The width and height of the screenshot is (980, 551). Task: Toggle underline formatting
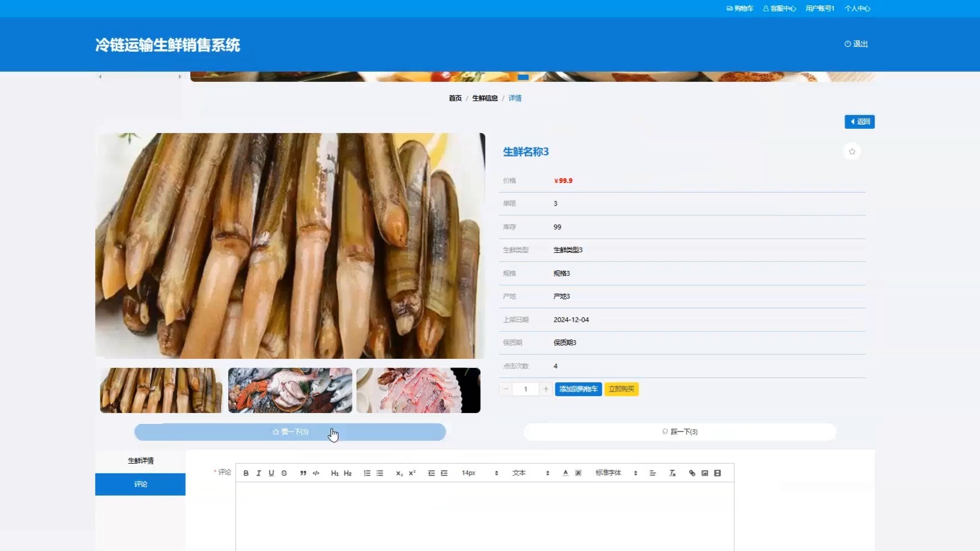[x=271, y=473]
